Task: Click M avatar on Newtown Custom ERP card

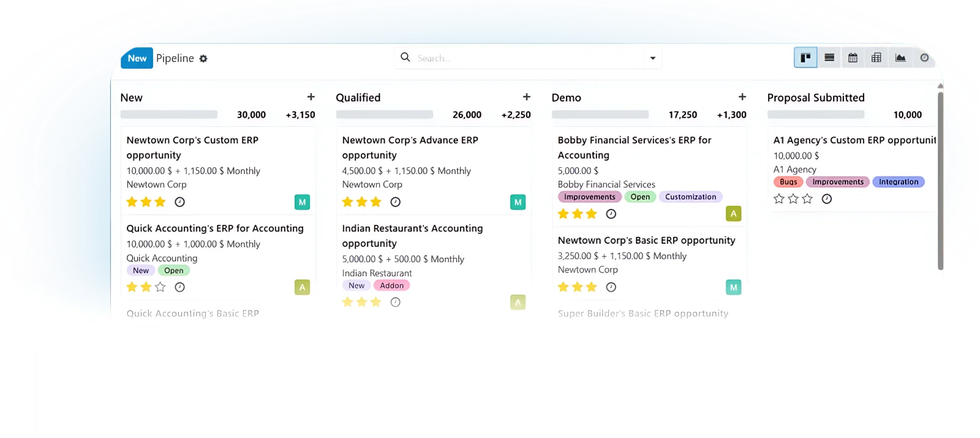Action: tap(302, 202)
